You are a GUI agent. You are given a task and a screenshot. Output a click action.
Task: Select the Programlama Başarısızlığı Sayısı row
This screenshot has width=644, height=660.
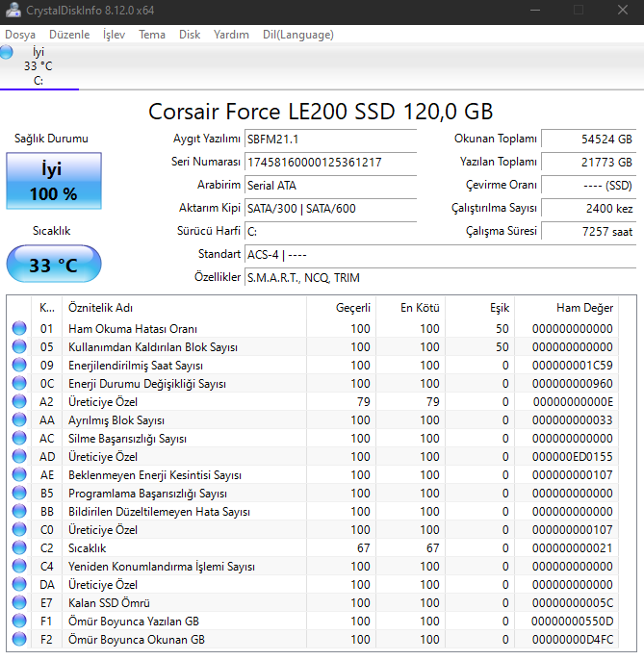click(x=313, y=493)
